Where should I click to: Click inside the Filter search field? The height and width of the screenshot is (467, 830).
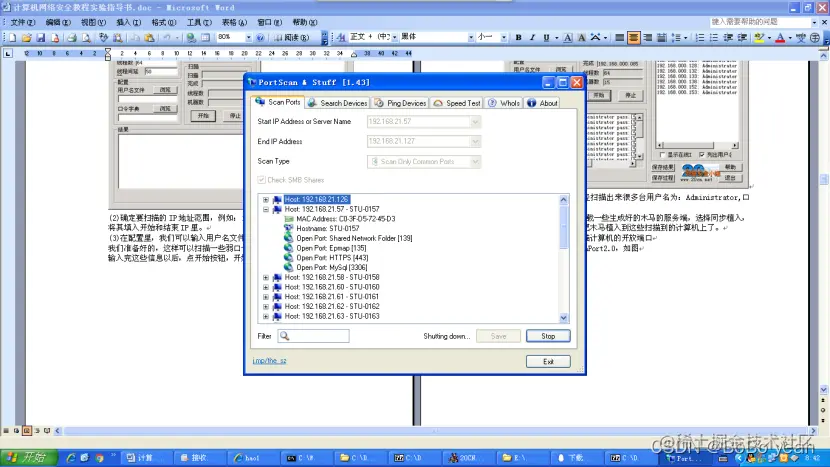(313, 336)
